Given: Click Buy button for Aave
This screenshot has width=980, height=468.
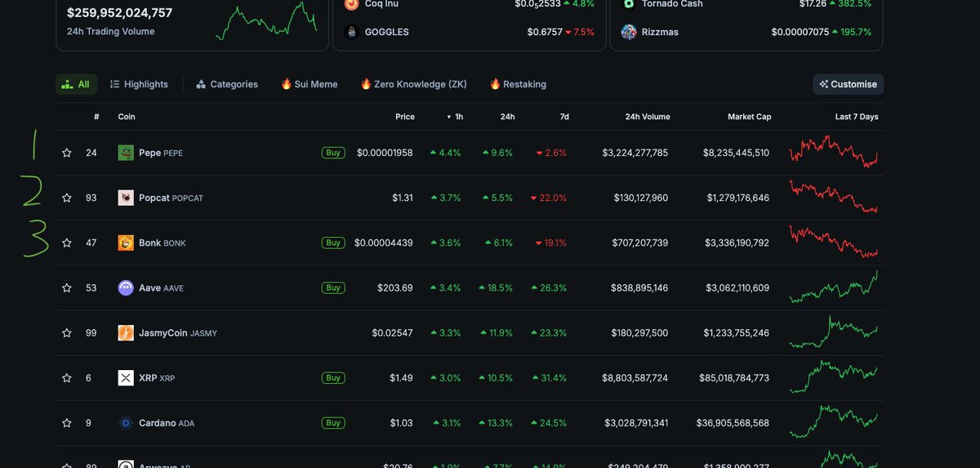Looking at the screenshot, I should click(332, 287).
